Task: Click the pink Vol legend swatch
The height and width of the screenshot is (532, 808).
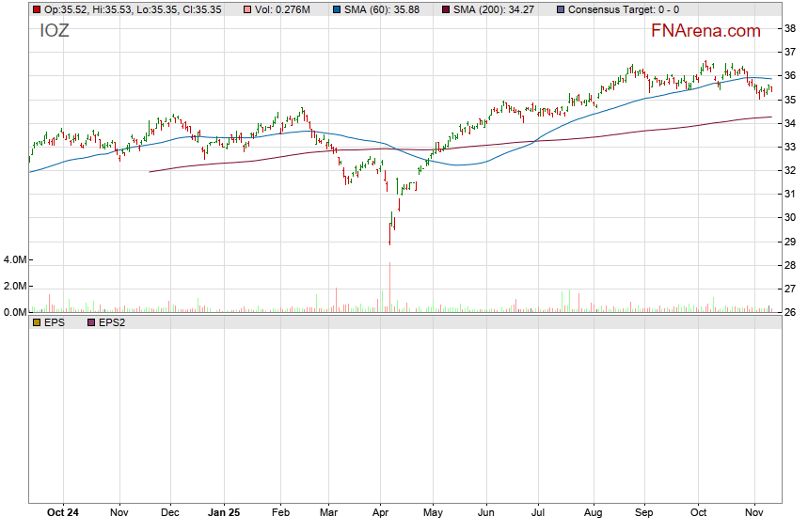Action: click(x=247, y=9)
